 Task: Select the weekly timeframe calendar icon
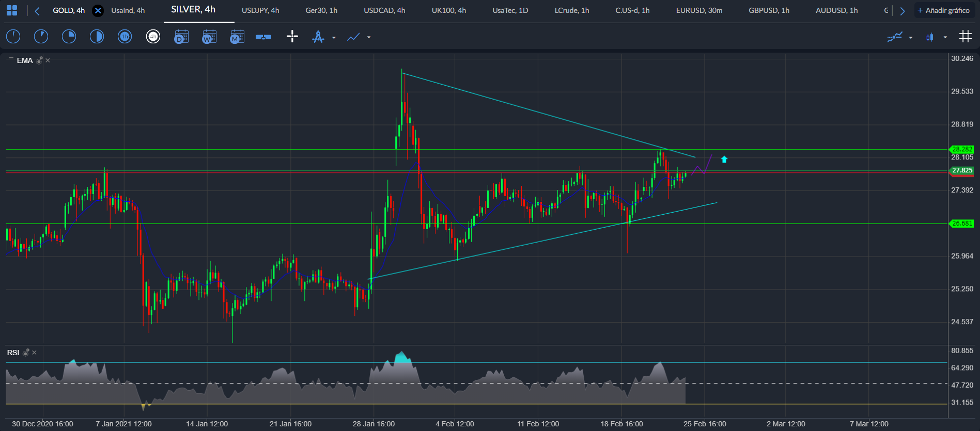209,37
